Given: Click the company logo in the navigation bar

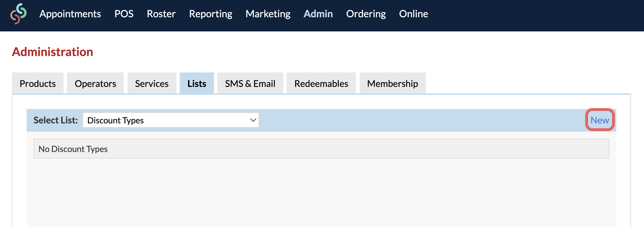Looking at the screenshot, I should [x=18, y=14].
